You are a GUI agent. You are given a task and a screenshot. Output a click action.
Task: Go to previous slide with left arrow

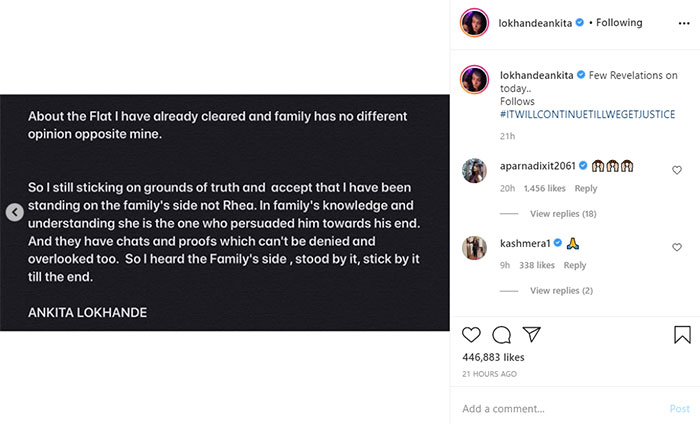[14, 212]
